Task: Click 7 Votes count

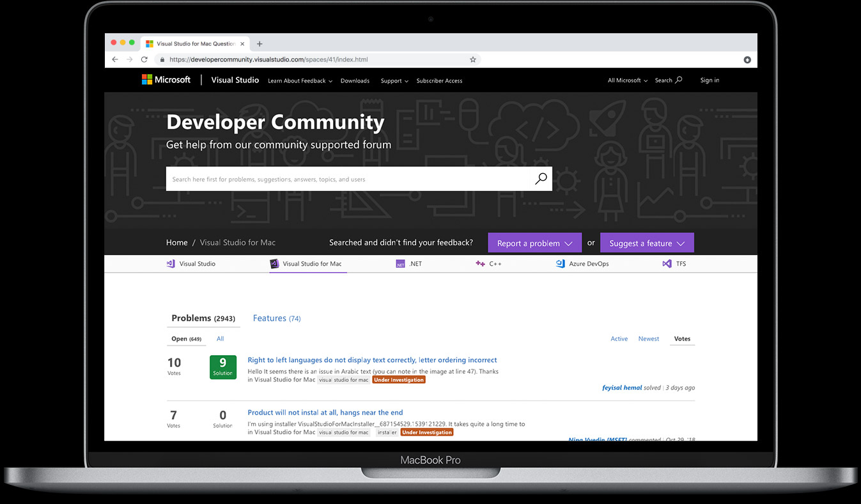Action: tap(174, 418)
